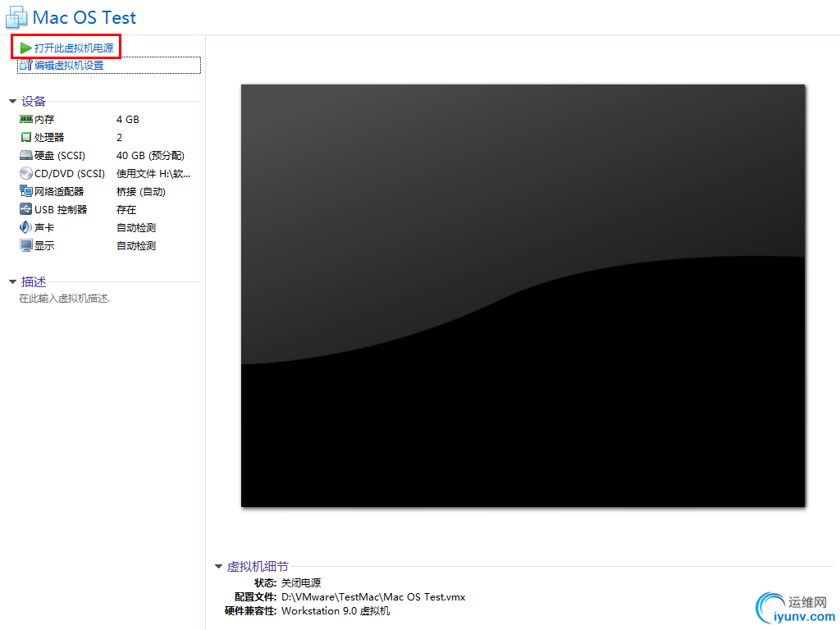The height and width of the screenshot is (630, 840).
Task: Collapse the 虚拟机细节 details section
Action: [218, 566]
